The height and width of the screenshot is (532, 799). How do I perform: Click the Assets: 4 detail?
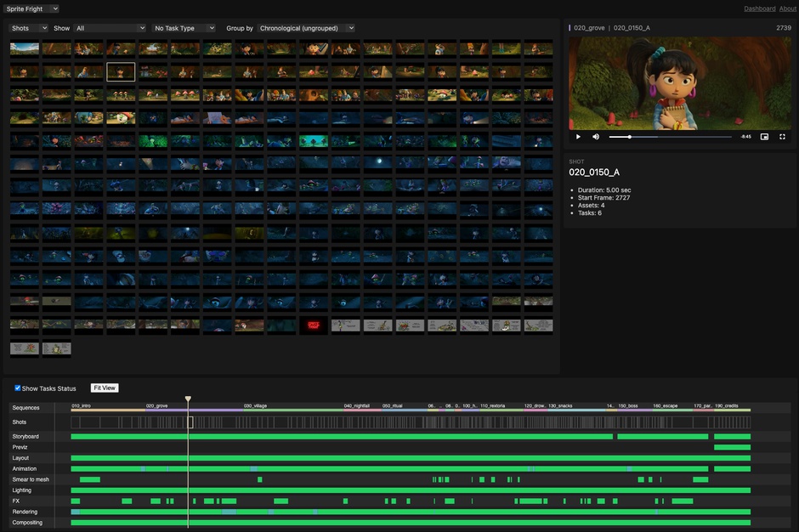click(x=591, y=206)
